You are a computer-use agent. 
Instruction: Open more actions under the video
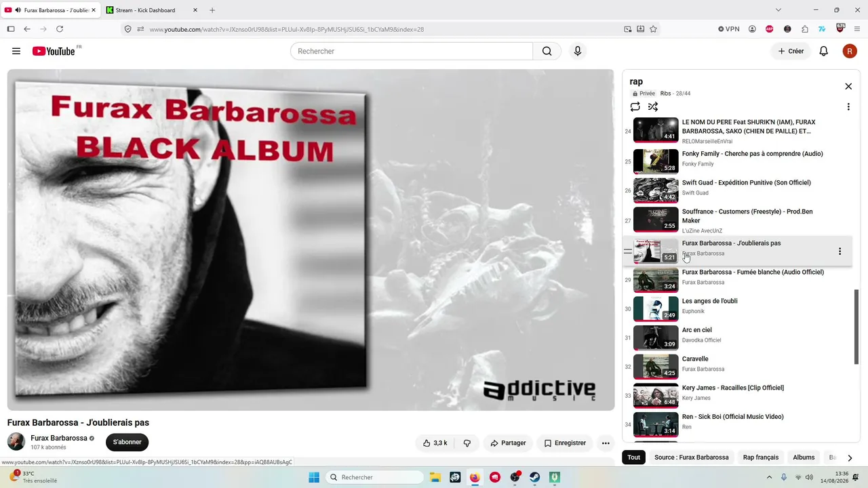(606, 443)
